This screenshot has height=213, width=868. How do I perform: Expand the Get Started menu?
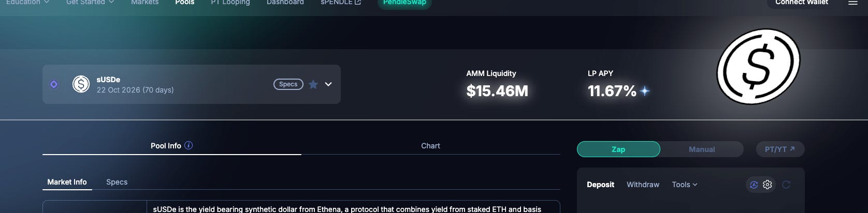pos(90,3)
